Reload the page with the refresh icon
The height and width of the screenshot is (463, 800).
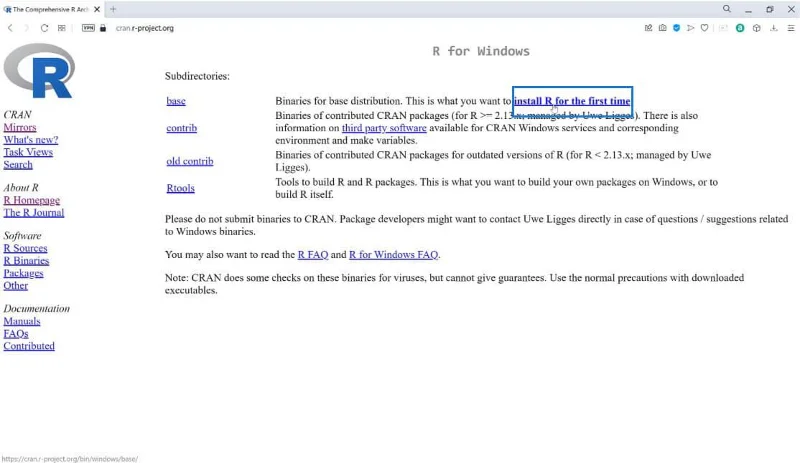44,28
